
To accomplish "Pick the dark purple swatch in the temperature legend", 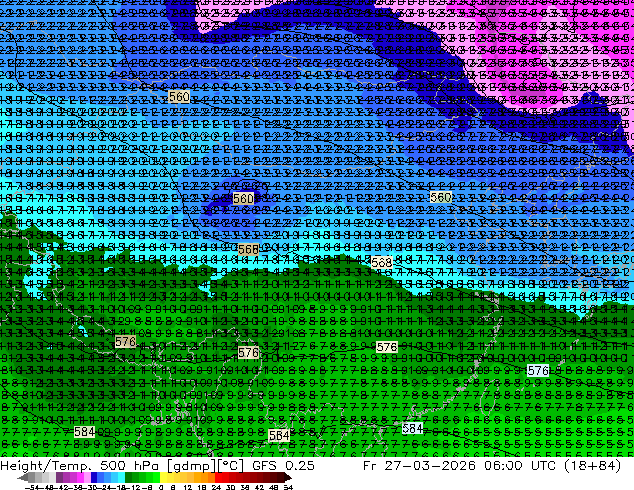I will tap(59, 478).
